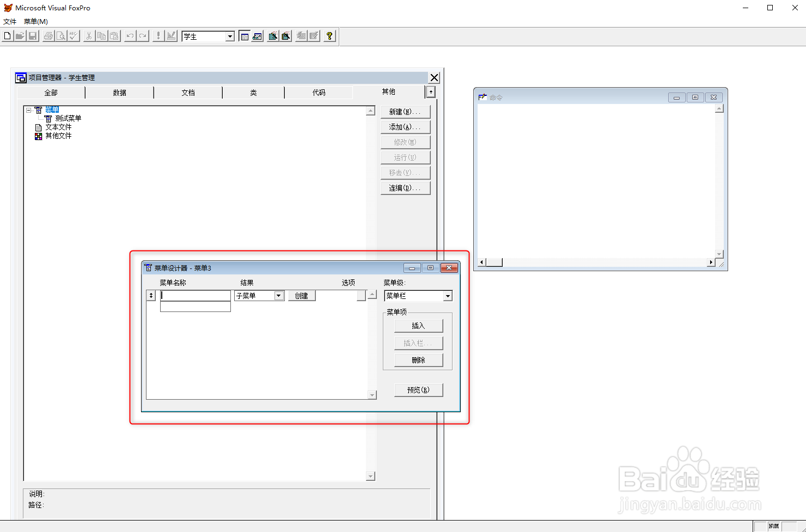This screenshot has height=532, width=806.
Task: Select 文本文件 in the project tree
Action: click(58, 127)
